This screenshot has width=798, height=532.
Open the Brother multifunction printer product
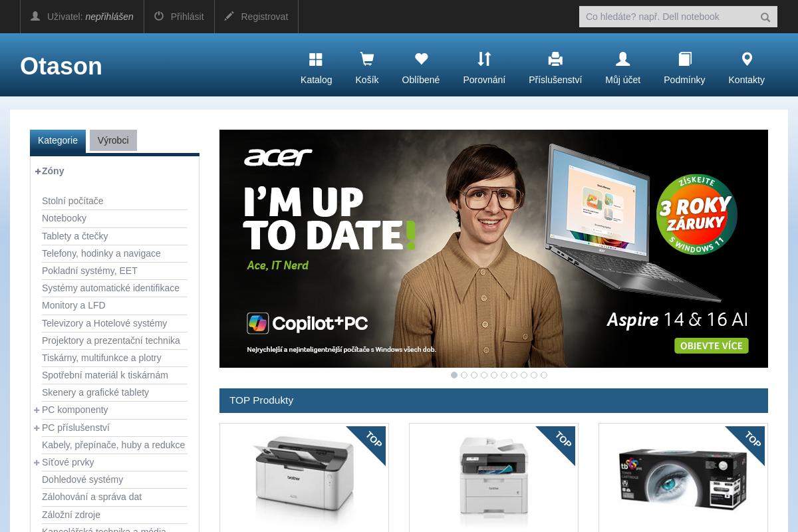493,477
